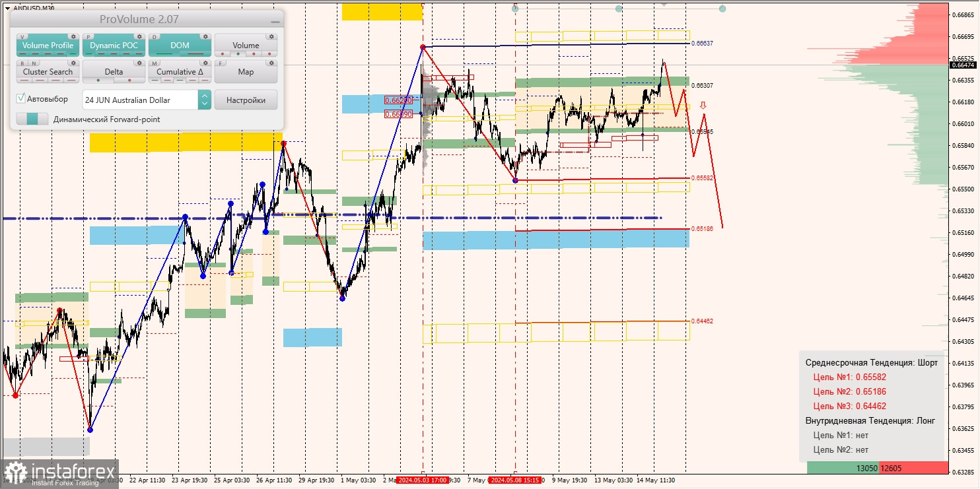Open Cumulative Δ gear settings

[x=205, y=63]
